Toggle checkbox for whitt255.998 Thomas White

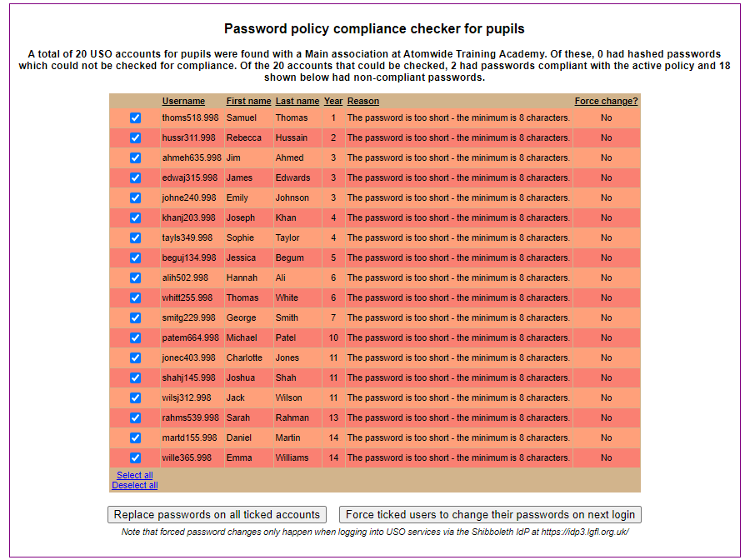(135, 298)
